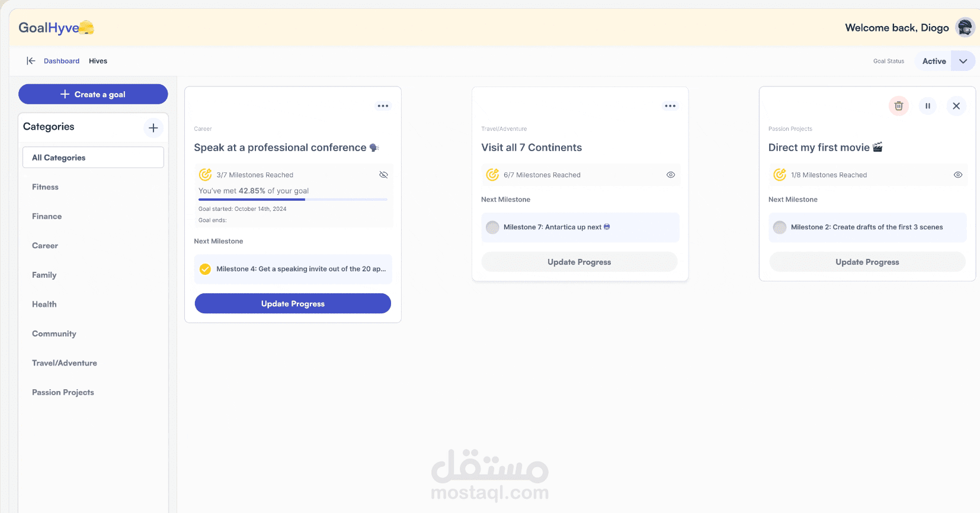This screenshot has height=513, width=980.
Task: Update Progress on Visit all 7 Continents
Action: 579,262
